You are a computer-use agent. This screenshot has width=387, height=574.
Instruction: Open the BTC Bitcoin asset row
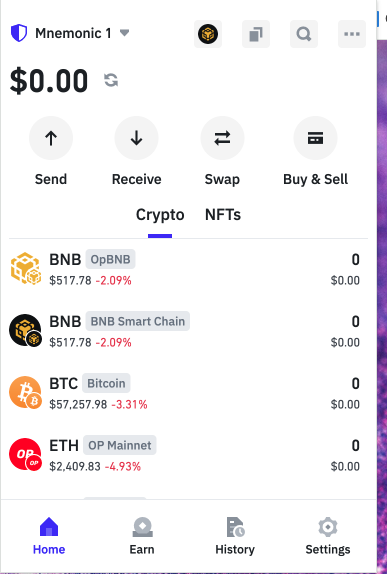click(185, 393)
